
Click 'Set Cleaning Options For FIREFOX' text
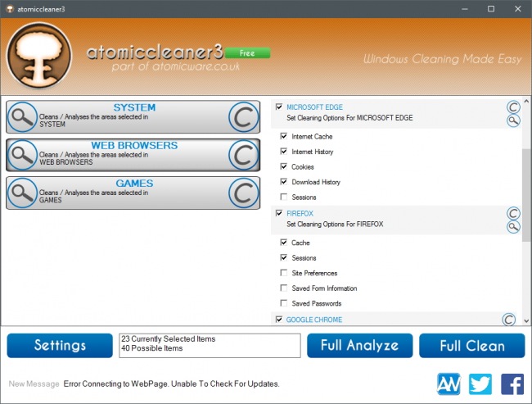pyautogui.click(x=335, y=225)
